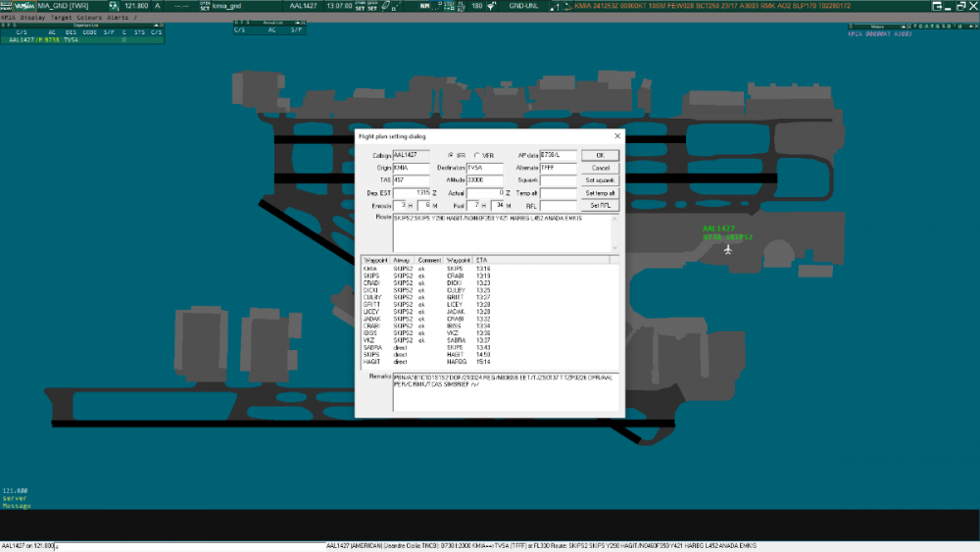Click the aircraft icon beside 180 value
The width and height of the screenshot is (980, 552).
pyautogui.click(x=493, y=6)
